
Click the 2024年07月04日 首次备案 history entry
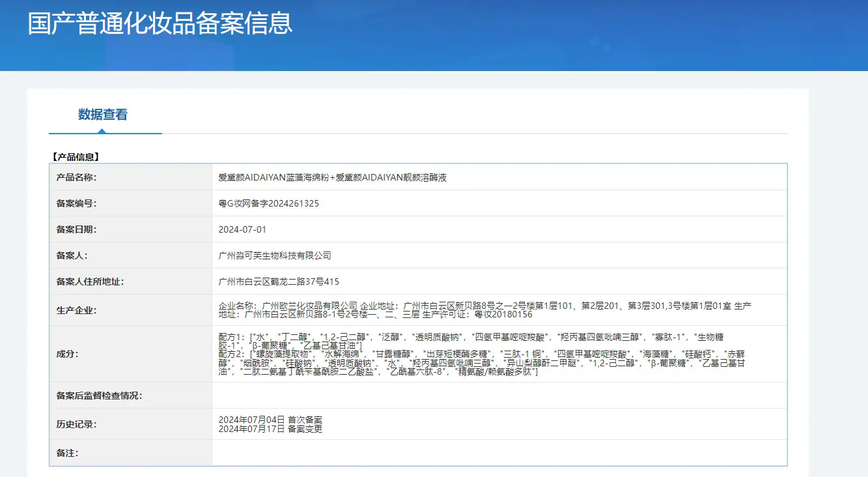click(x=270, y=420)
